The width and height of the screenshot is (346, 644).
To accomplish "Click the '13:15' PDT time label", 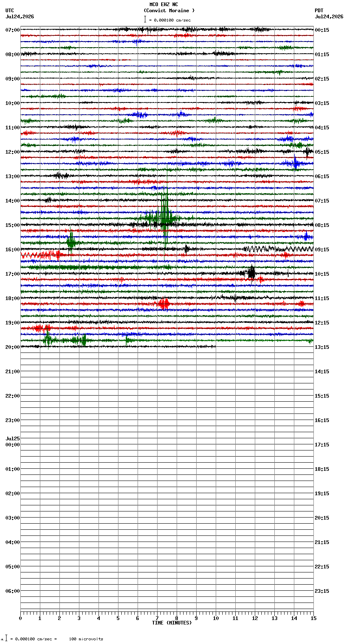I will pos(322,347).
